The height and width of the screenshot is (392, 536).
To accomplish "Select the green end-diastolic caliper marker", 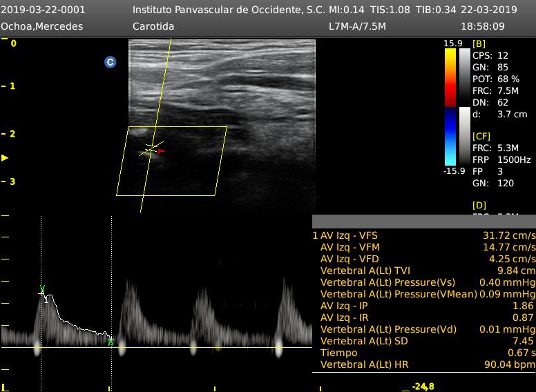I will pyautogui.click(x=111, y=341).
